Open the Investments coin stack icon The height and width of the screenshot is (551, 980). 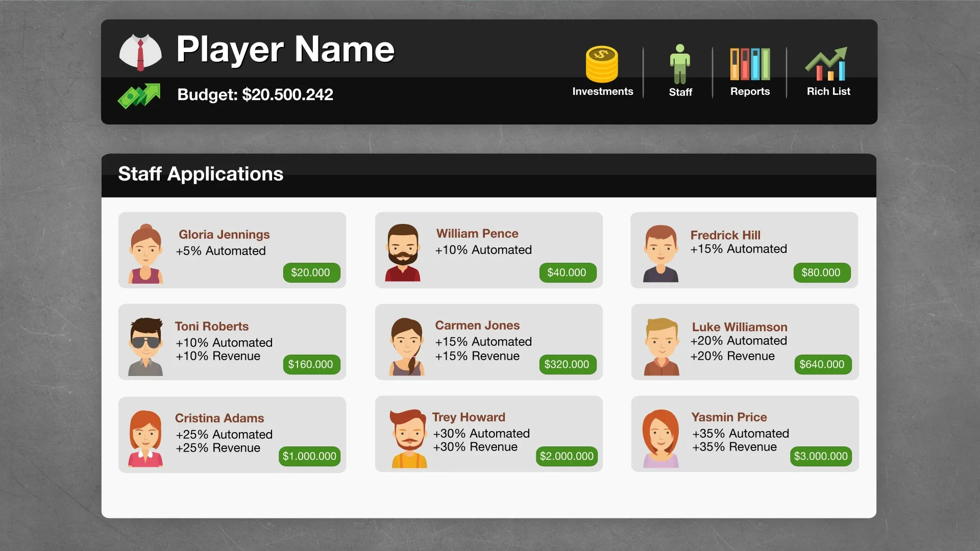(x=602, y=64)
